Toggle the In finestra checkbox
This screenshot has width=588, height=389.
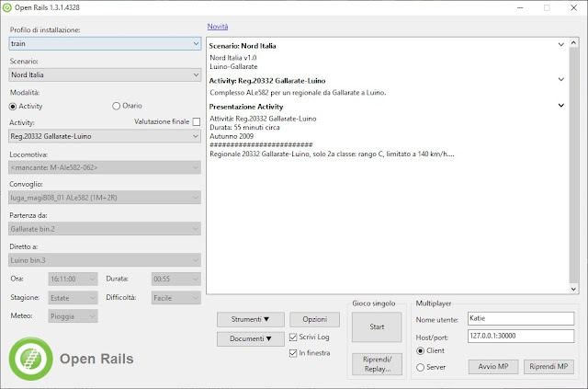click(293, 353)
